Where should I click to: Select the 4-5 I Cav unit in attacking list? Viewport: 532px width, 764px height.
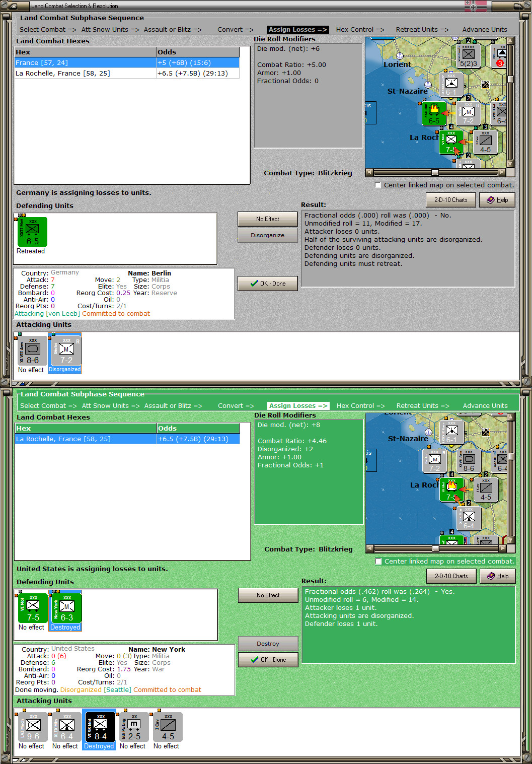tap(168, 727)
